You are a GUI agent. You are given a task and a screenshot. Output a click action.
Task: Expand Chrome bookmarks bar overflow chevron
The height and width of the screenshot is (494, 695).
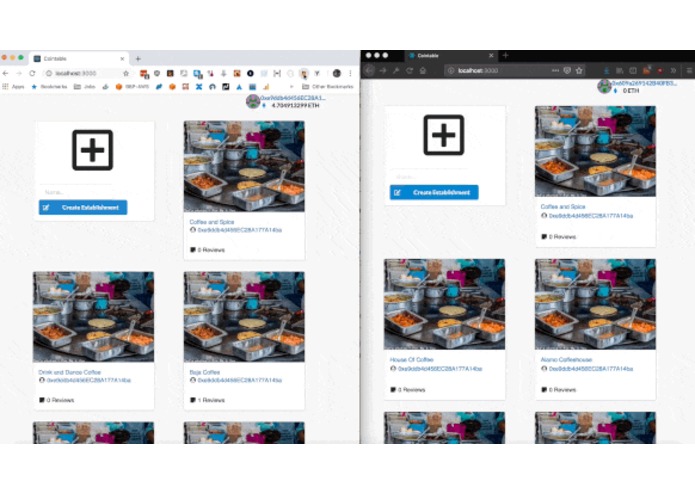point(291,86)
